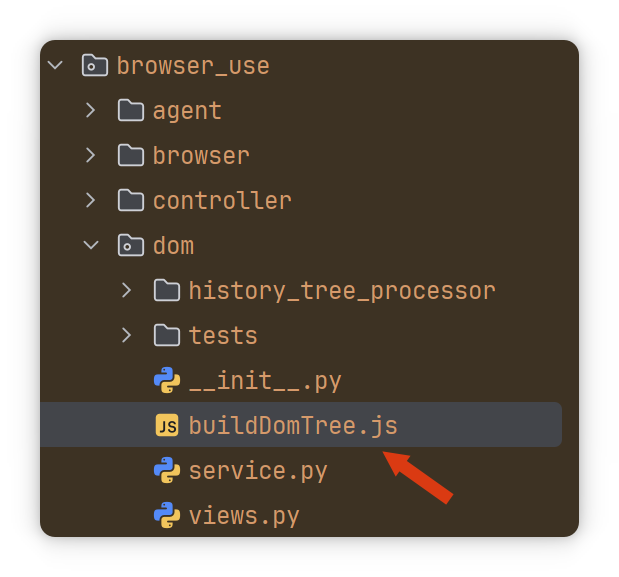Collapse the dom folder chevron
The image size is (619, 577).
91,246
